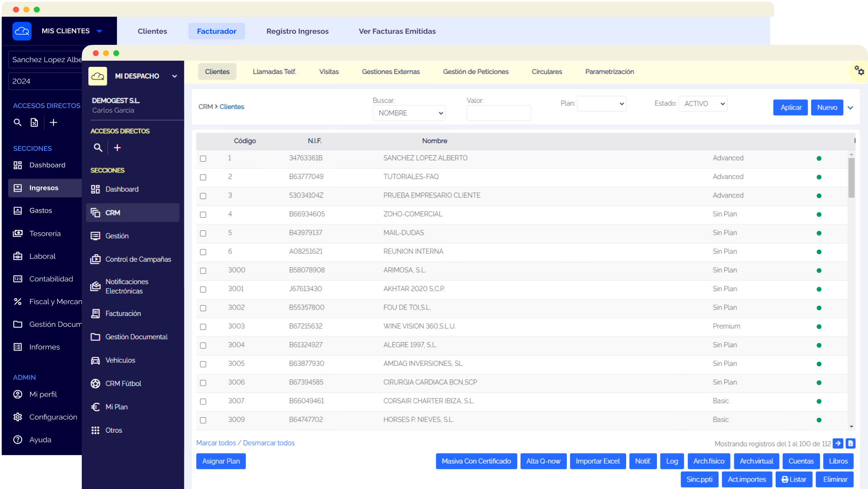This screenshot has height=489, width=868.
Task: Switch to Visitas tab
Action: tap(329, 72)
